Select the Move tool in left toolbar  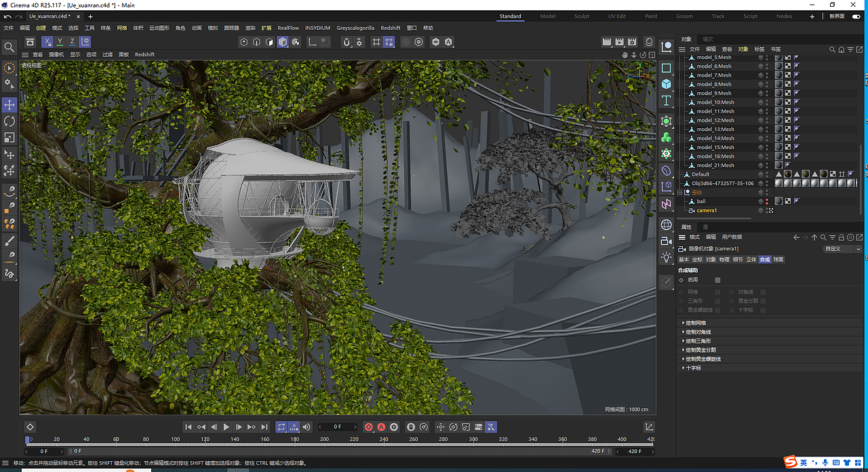click(9, 105)
